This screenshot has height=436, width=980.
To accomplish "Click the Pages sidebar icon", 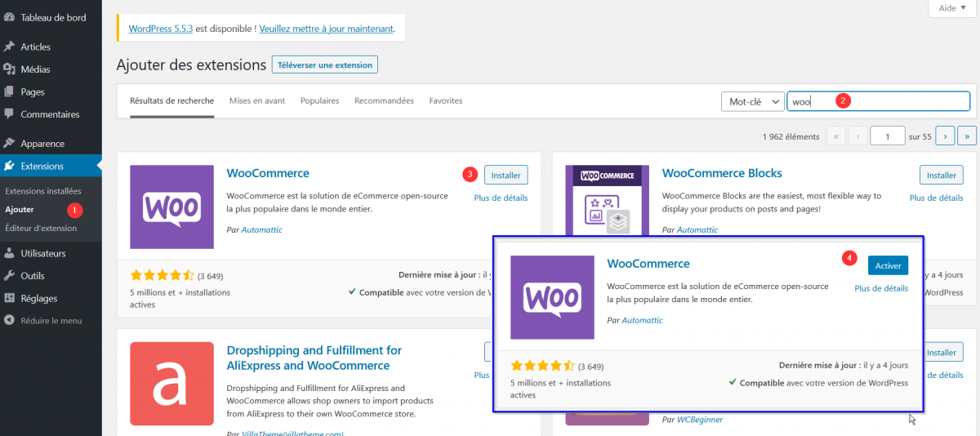I will point(9,91).
